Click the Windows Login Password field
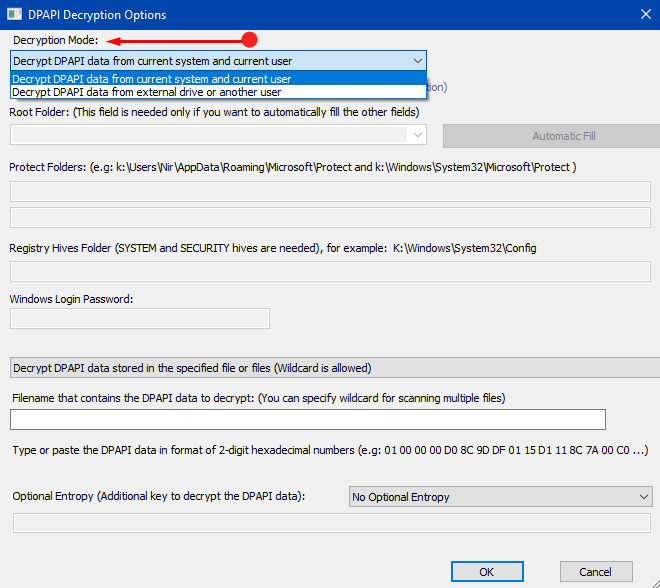The image size is (660, 588). [140, 319]
